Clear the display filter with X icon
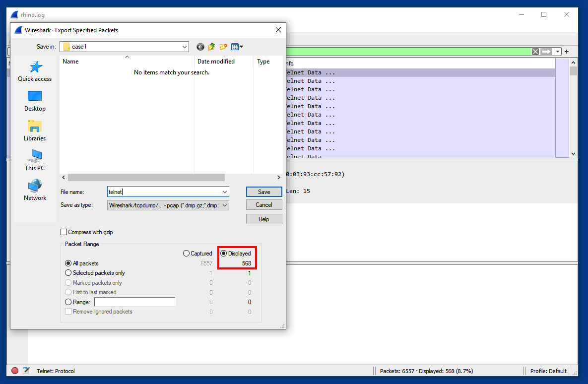This screenshot has height=384, width=588. pos(535,52)
